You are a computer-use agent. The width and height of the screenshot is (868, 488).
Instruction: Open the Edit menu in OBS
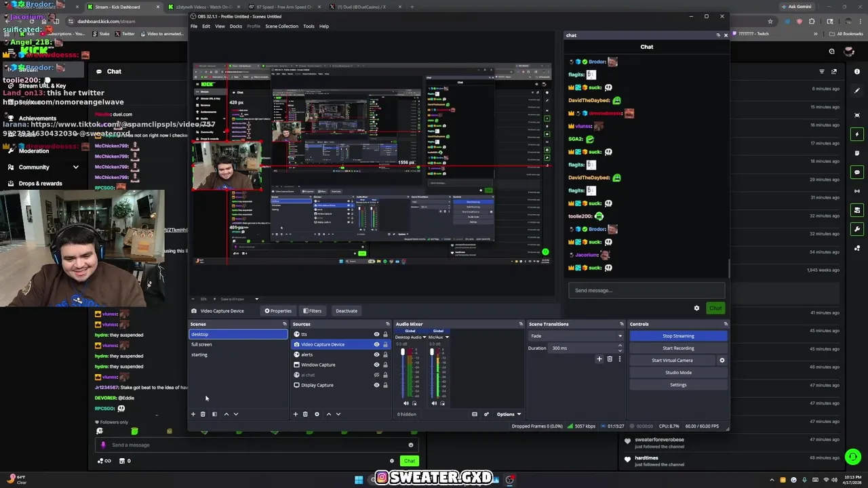click(x=206, y=26)
